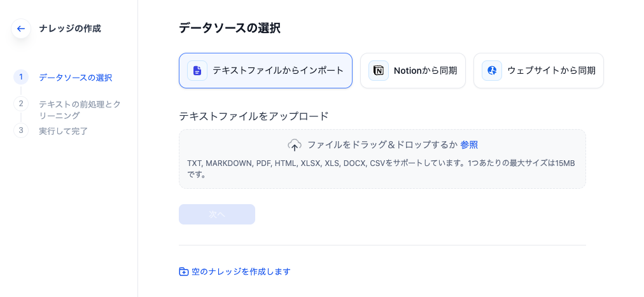Click the text file document icon
Screen dimensions: 644x297
(197, 71)
